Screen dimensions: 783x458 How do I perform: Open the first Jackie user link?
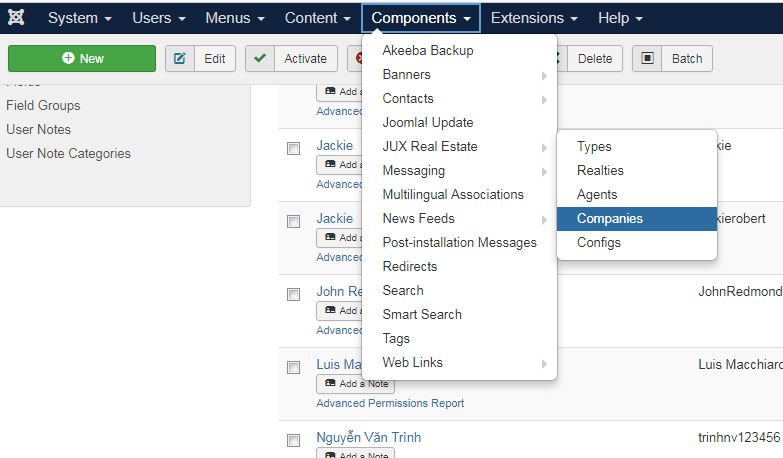[335, 145]
